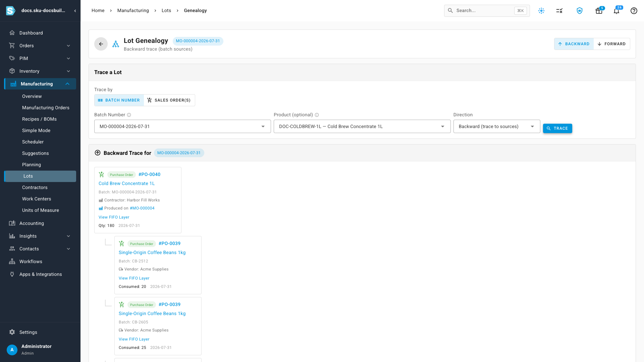Click the PIM tag icon

tap(12, 58)
